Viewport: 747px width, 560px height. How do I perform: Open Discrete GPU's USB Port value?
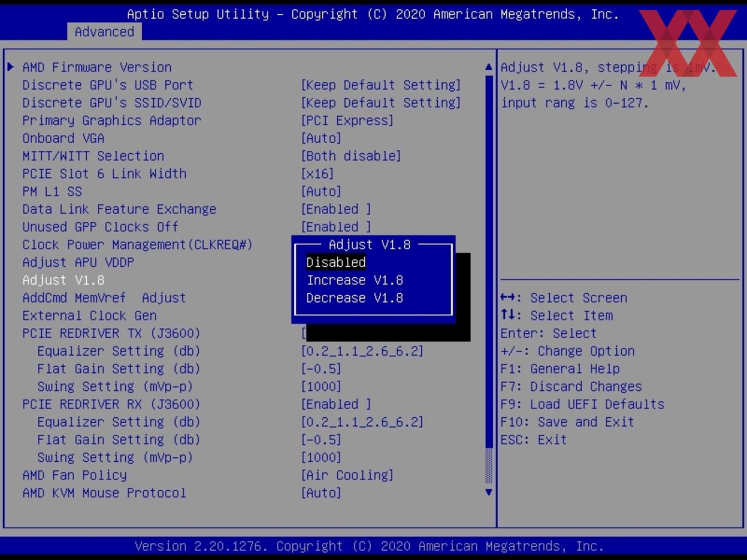[381, 85]
